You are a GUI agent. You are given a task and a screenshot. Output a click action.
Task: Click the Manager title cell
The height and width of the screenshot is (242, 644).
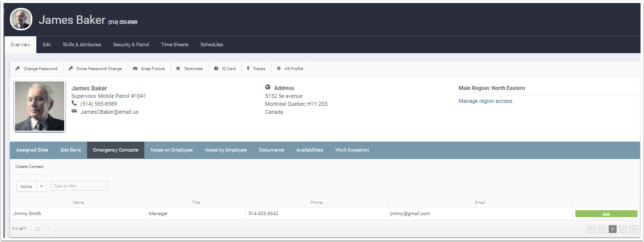pos(196,214)
